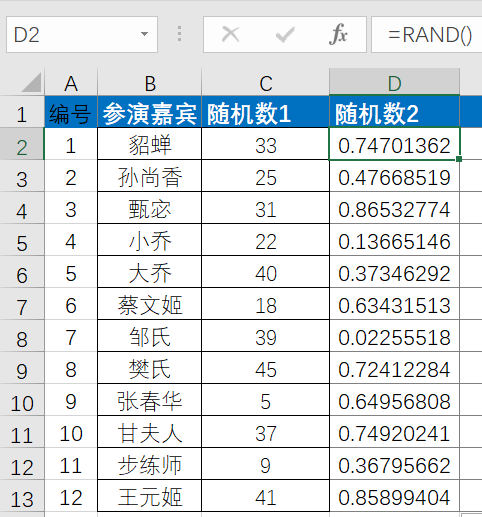Select cell with value 33
482x517 pixels.
pos(266,144)
